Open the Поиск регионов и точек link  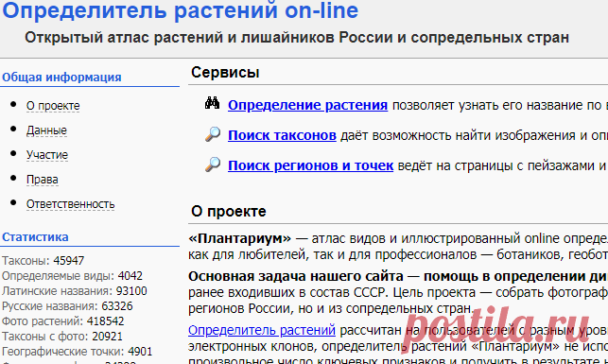(x=310, y=165)
